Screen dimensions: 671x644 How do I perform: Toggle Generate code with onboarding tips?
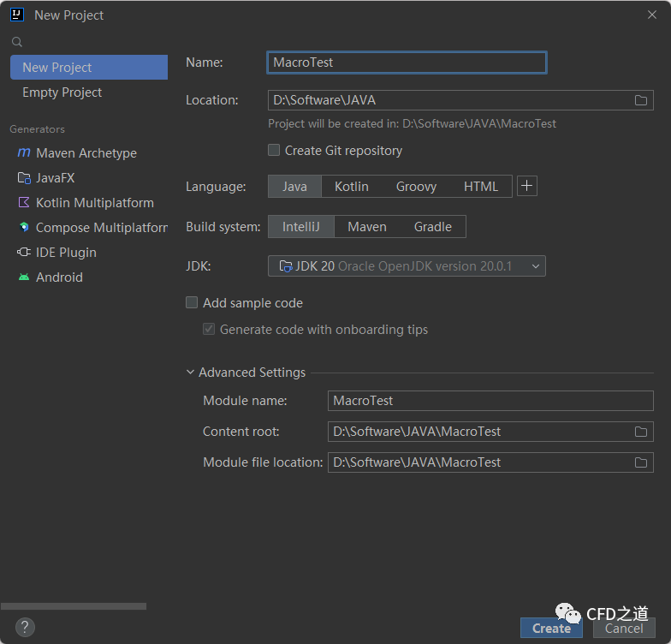click(x=209, y=330)
